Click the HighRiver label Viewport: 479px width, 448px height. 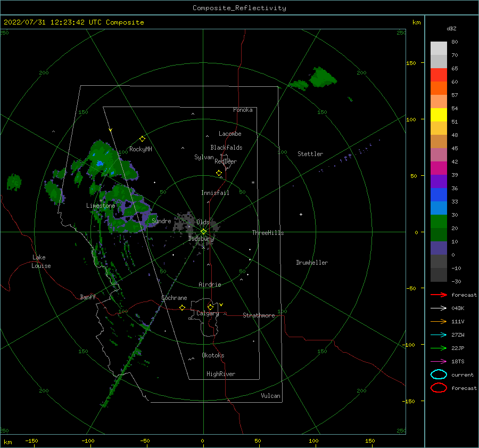point(221,374)
